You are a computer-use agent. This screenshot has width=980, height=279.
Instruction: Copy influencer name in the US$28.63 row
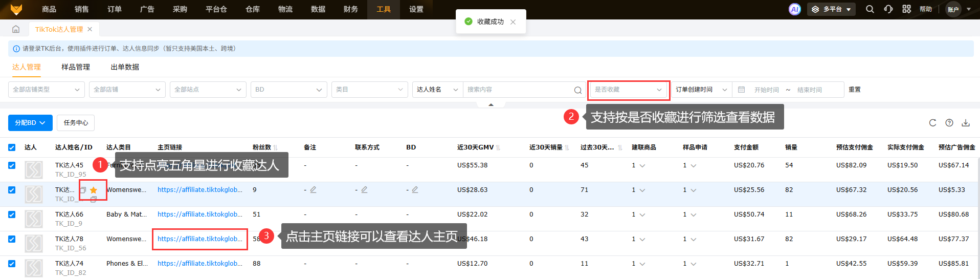point(83,190)
